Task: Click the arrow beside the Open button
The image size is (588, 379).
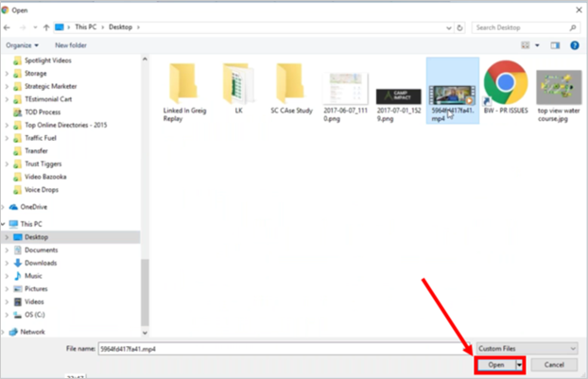Action: point(517,364)
